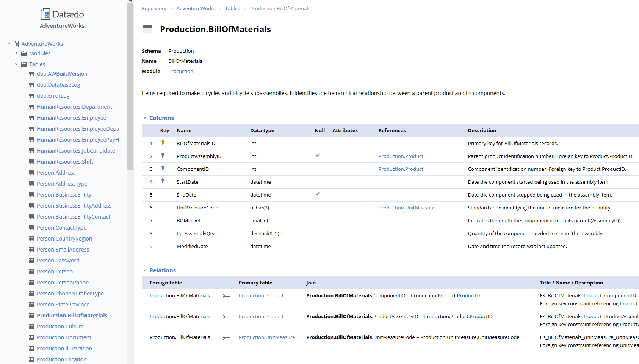Click the primary key icon for BillOfMaterialsID

point(163,143)
